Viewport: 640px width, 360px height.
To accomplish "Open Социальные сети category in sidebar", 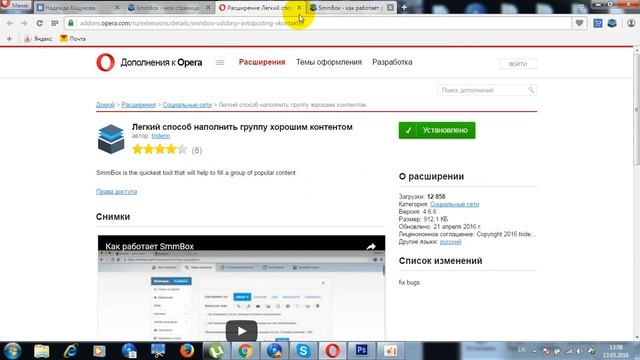I will tap(454, 204).
